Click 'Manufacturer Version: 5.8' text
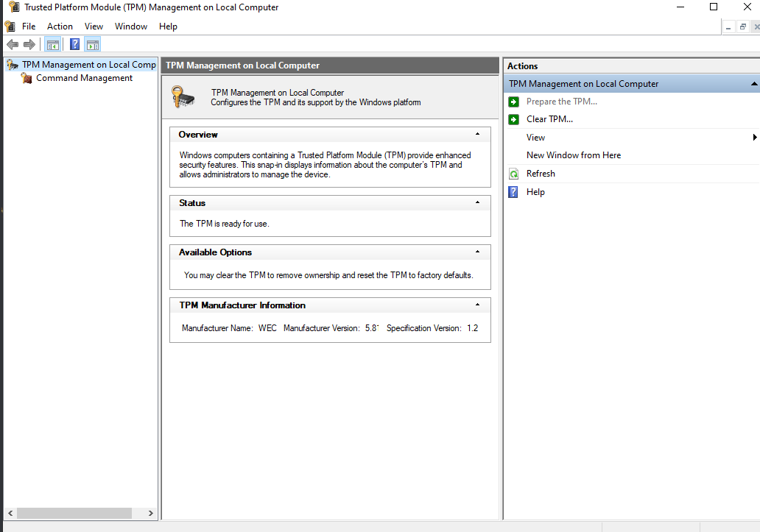The height and width of the screenshot is (532, 760). [x=331, y=328]
